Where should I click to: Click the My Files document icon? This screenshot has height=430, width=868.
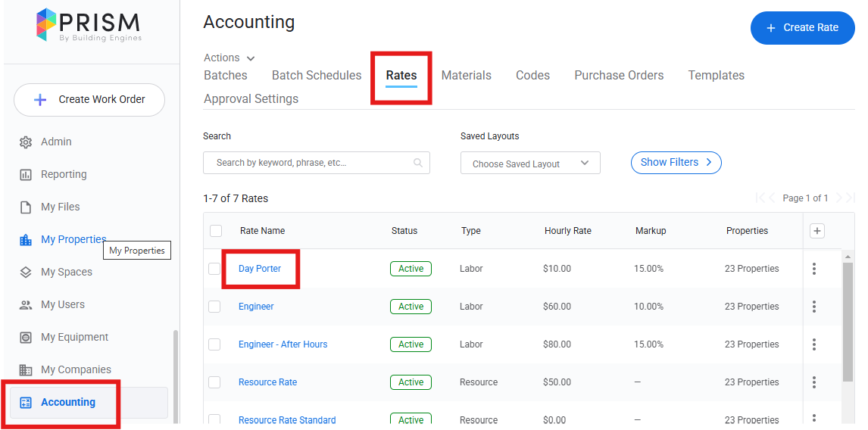[26, 207]
